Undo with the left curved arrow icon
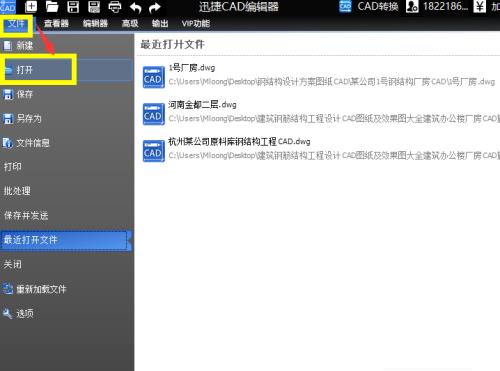This screenshot has width=500, height=371. tap(135, 7)
